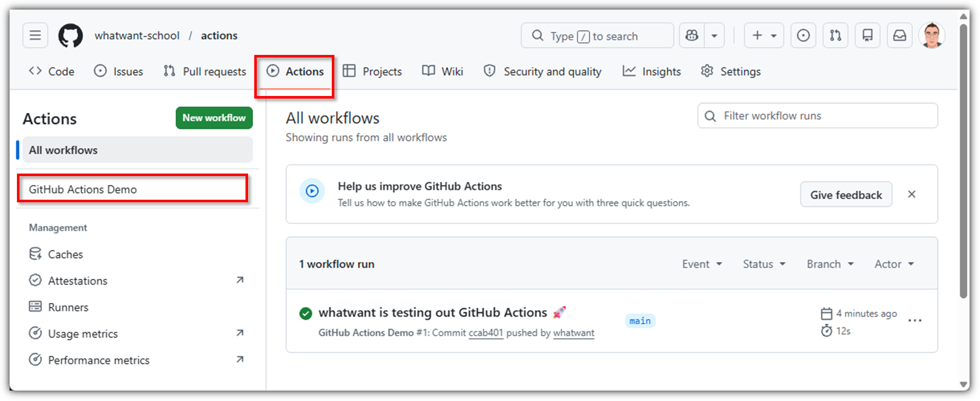Screen dimensions: 980x401
Task: View issues from header icon
Action: (x=803, y=35)
